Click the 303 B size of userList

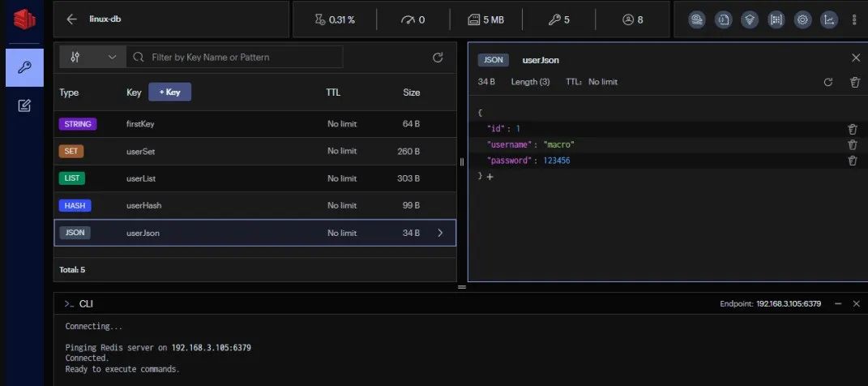pyautogui.click(x=408, y=178)
